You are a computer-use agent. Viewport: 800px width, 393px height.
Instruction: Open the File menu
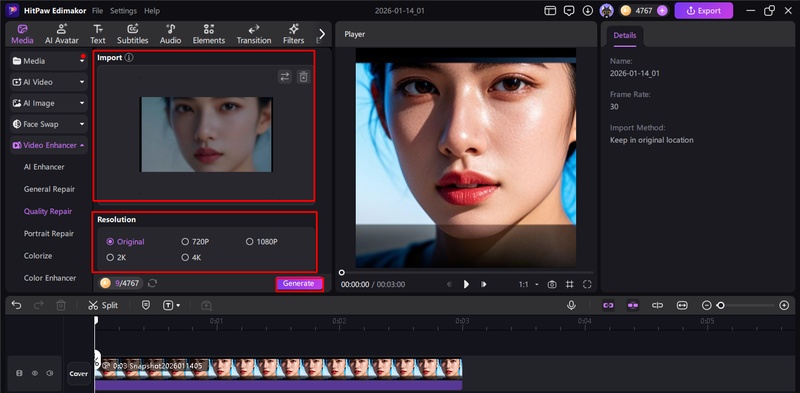click(x=97, y=11)
